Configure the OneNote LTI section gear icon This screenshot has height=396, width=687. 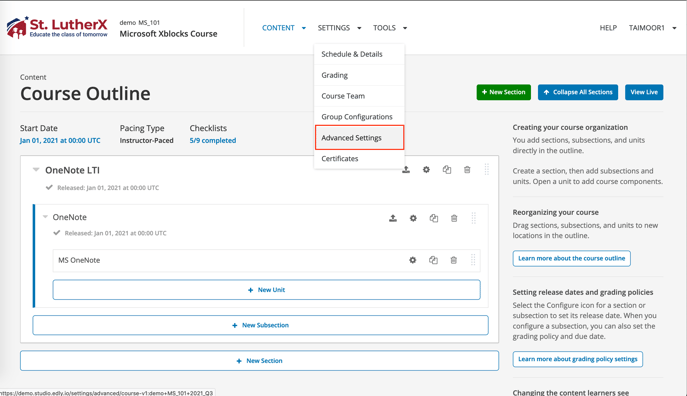point(426,170)
